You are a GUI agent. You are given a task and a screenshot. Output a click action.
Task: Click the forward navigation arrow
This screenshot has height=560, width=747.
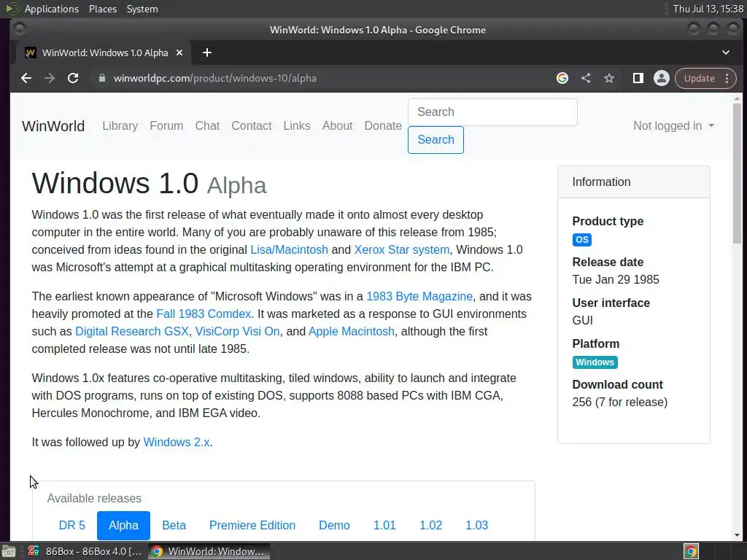[50, 78]
